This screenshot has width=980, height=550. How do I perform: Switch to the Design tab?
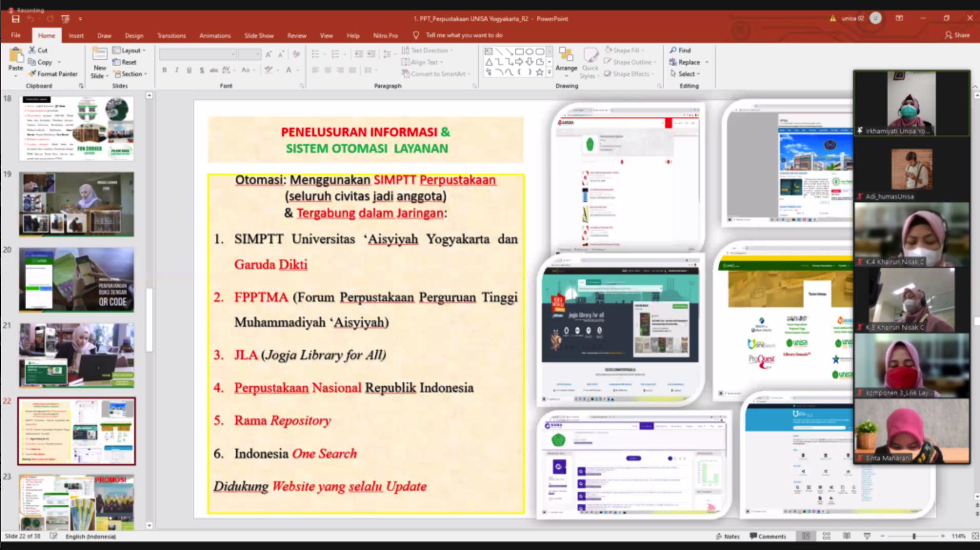point(134,35)
